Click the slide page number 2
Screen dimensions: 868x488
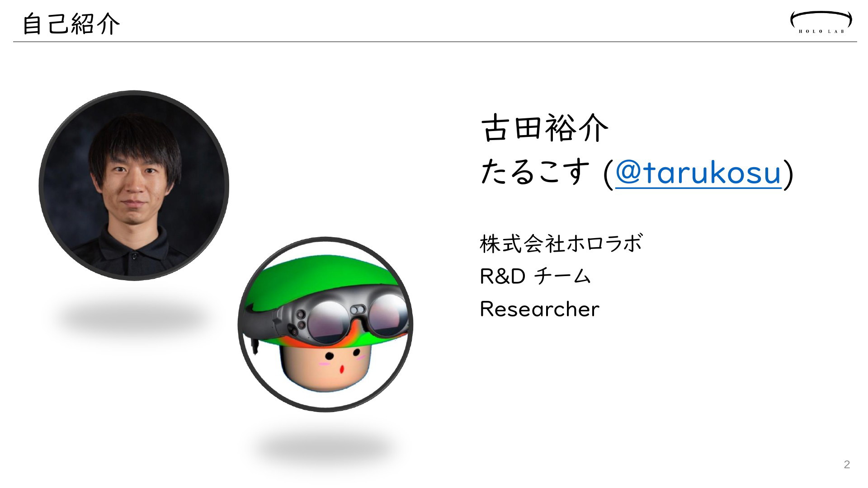tap(847, 465)
